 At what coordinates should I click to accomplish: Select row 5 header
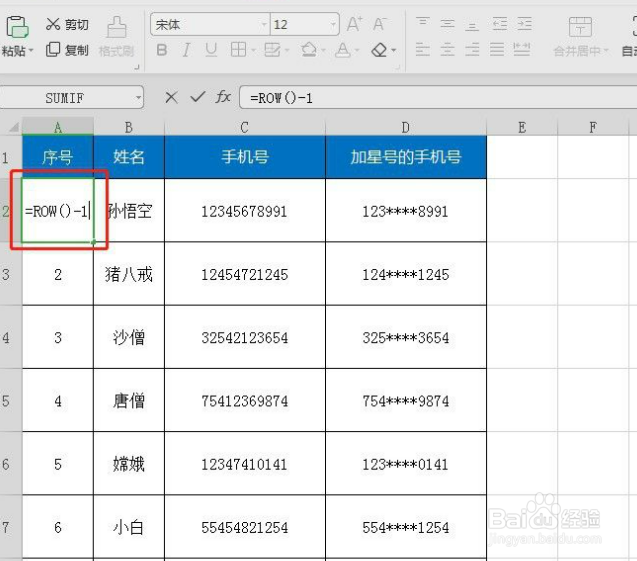click(x=11, y=401)
